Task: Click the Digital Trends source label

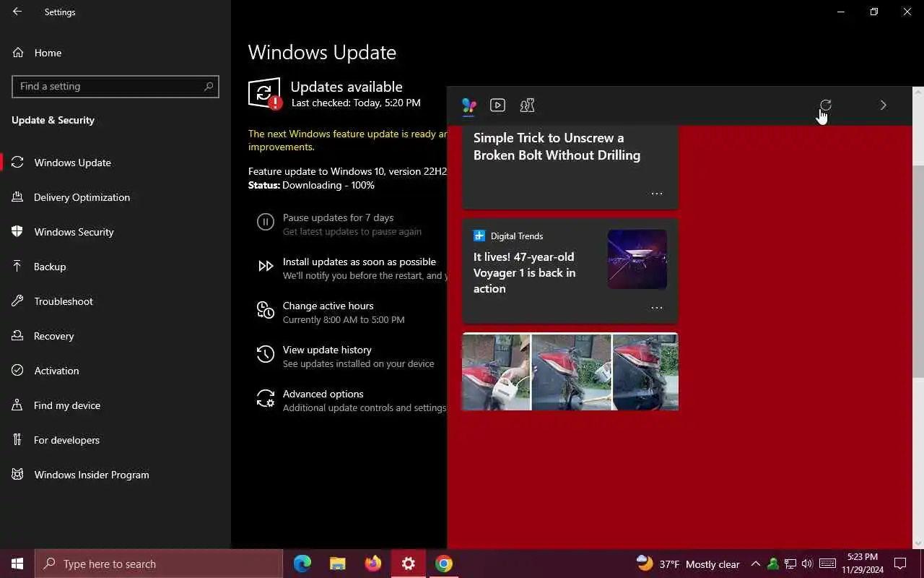Action: (517, 236)
